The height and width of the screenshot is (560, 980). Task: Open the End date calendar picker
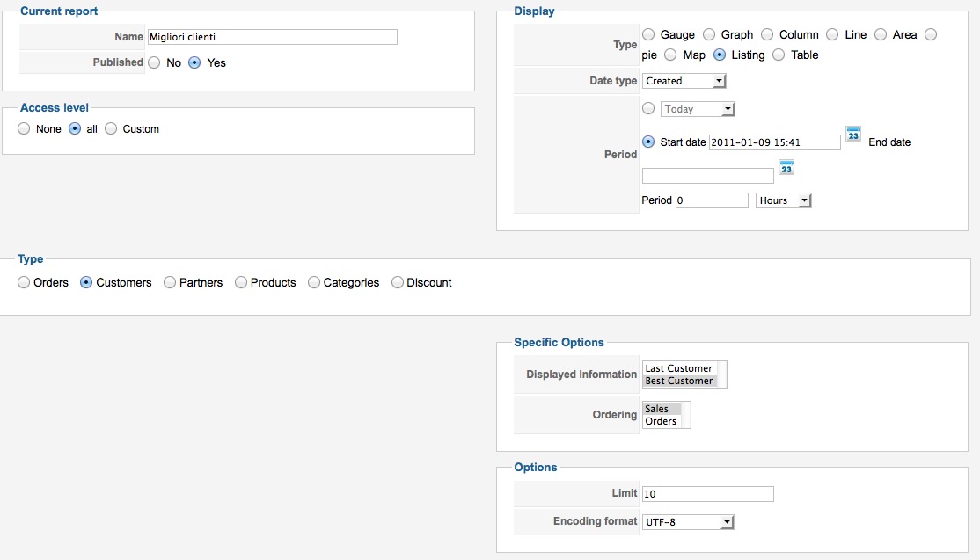click(786, 168)
